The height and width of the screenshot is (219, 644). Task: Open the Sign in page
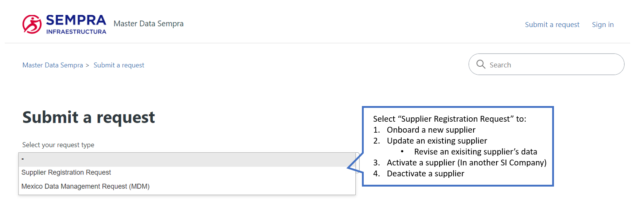603,24
